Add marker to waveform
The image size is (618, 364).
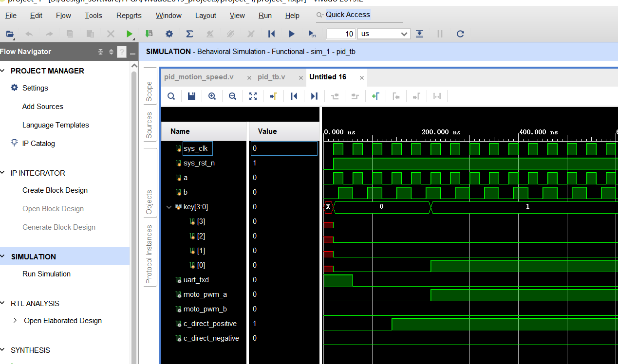(x=375, y=96)
